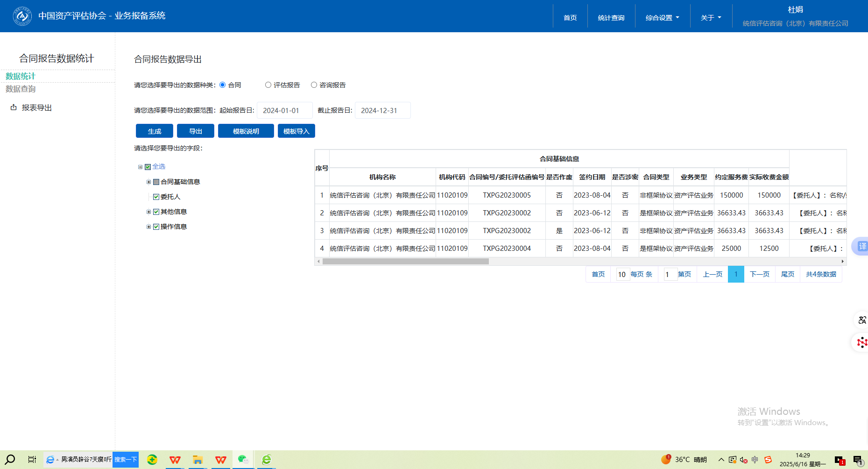This screenshot has width=868, height=469.
Task: Click the 报表导出 export icon in sidebar
Action: (14, 107)
